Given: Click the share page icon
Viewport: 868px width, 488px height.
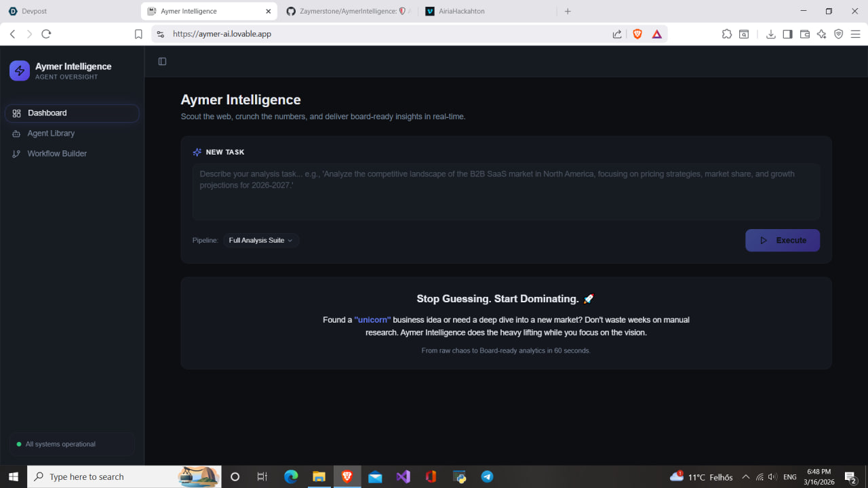Looking at the screenshot, I should point(617,34).
